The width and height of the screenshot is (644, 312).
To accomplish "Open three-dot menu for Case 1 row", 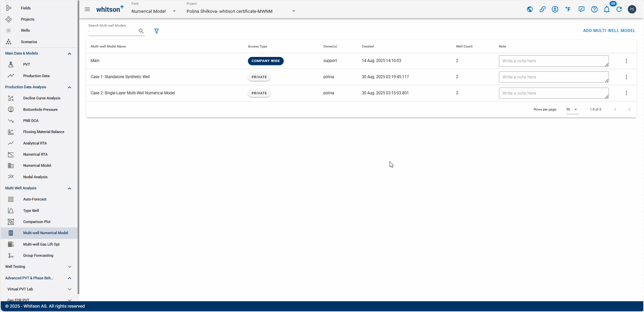I will (x=626, y=77).
